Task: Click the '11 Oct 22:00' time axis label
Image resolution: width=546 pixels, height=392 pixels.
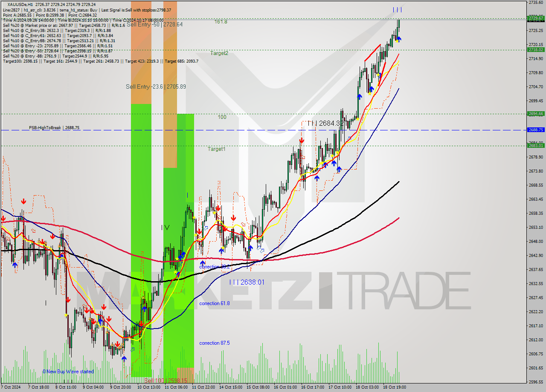Action: 203,387
